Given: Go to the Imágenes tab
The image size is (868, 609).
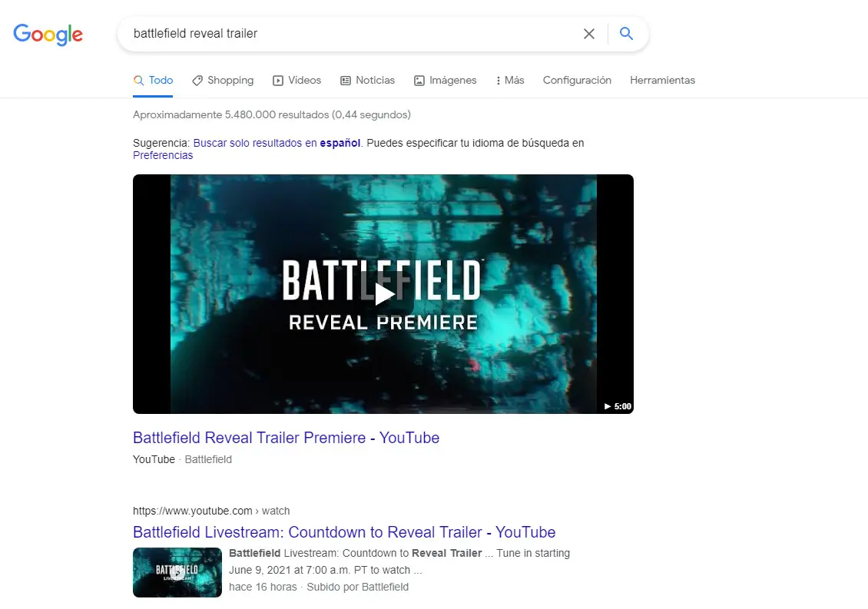Looking at the screenshot, I should 445,81.
